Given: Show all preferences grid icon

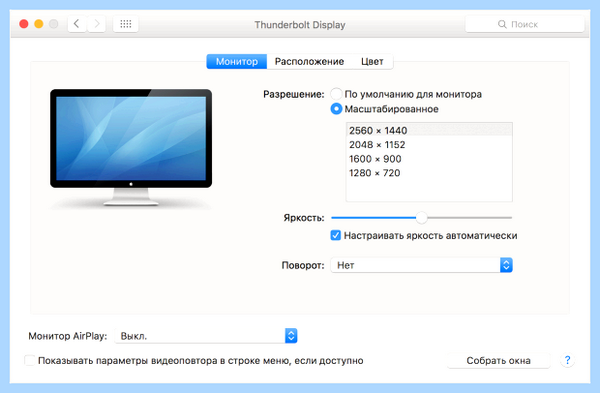Looking at the screenshot, I should (x=126, y=24).
